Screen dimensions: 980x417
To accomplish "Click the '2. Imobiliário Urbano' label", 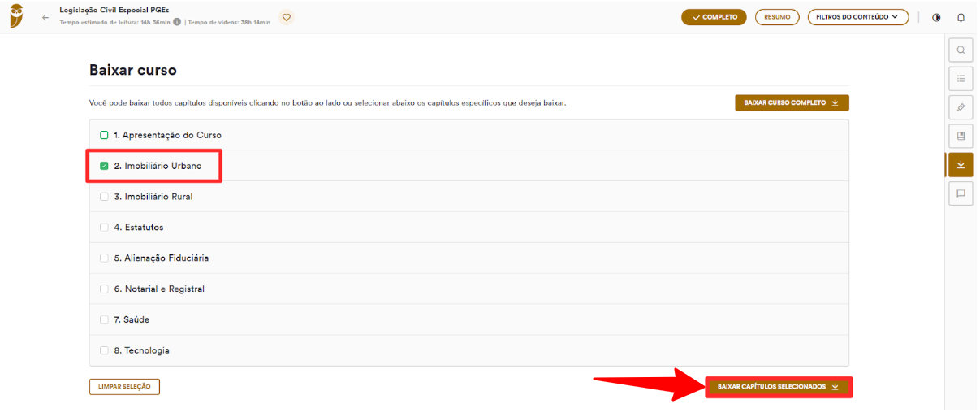I will [x=158, y=166].
